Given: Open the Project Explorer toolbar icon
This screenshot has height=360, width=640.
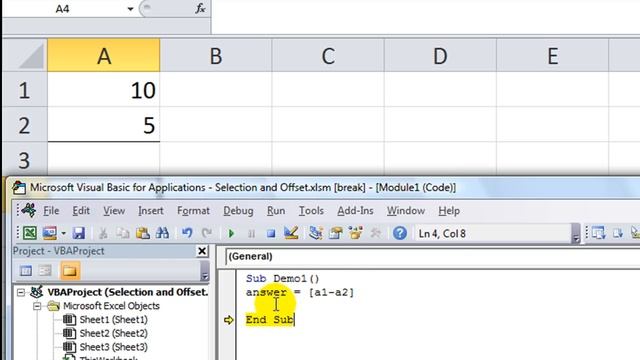Looking at the screenshot, I should point(316,233).
